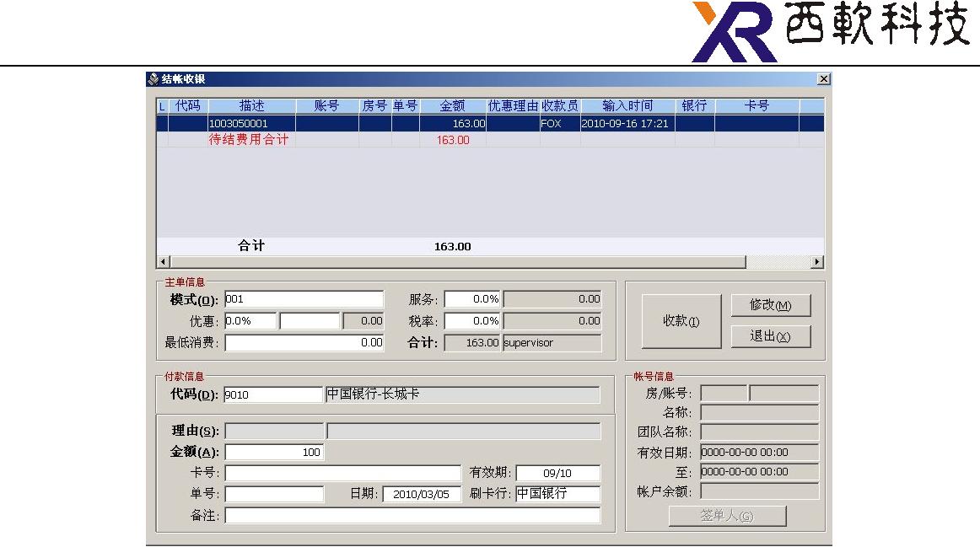
Task: Click the 收款 payment button
Action: click(681, 321)
